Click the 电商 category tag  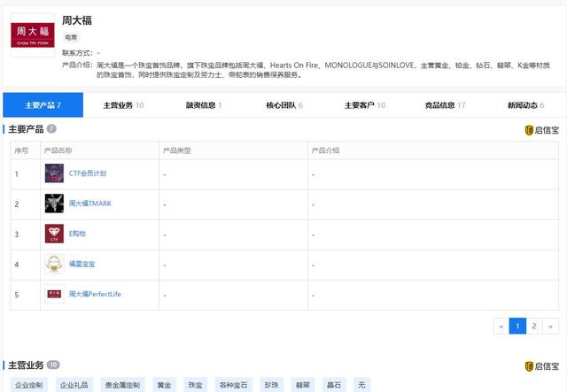pos(71,37)
